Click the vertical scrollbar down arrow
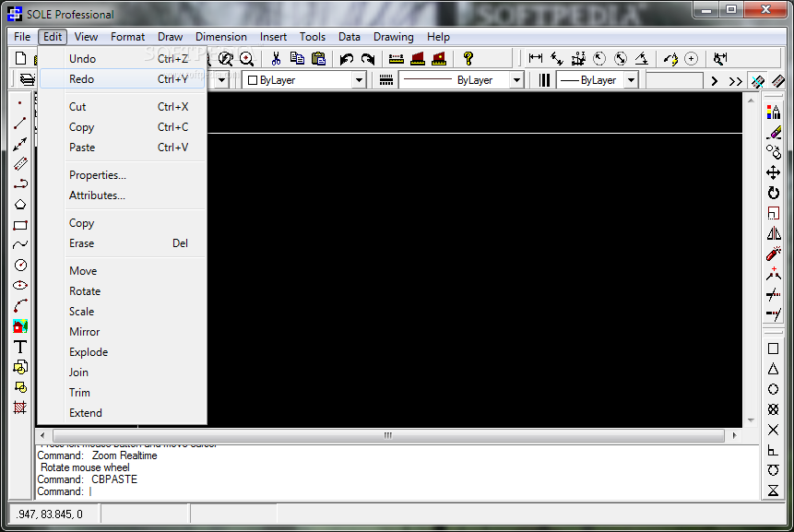This screenshot has width=794, height=532. (x=751, y=420)
